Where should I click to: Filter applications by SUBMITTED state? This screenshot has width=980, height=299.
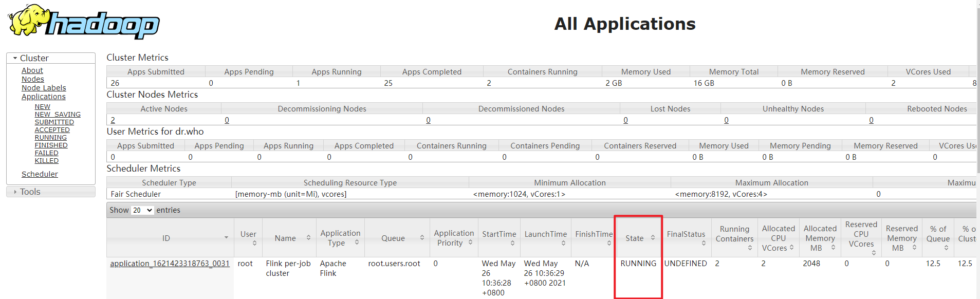pos(54,122)
